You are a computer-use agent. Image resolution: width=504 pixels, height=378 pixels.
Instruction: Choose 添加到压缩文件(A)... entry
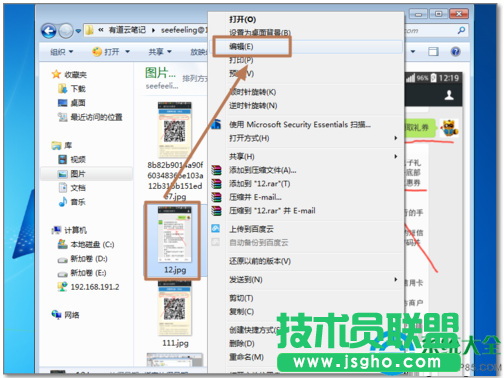point(262,170)
